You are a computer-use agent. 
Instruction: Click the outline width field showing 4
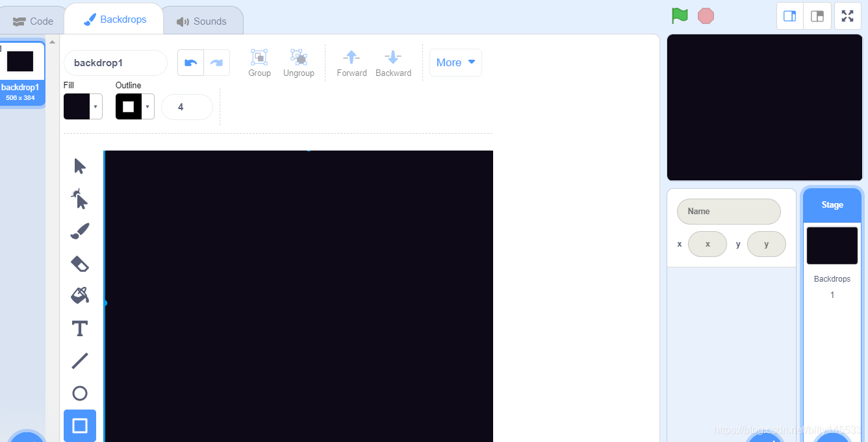coord(187,107)
